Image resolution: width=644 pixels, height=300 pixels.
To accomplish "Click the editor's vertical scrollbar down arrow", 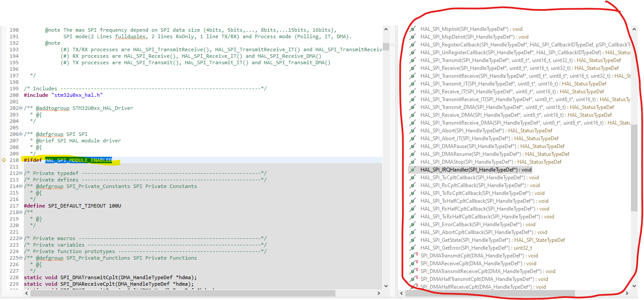I will click(386, 285).
